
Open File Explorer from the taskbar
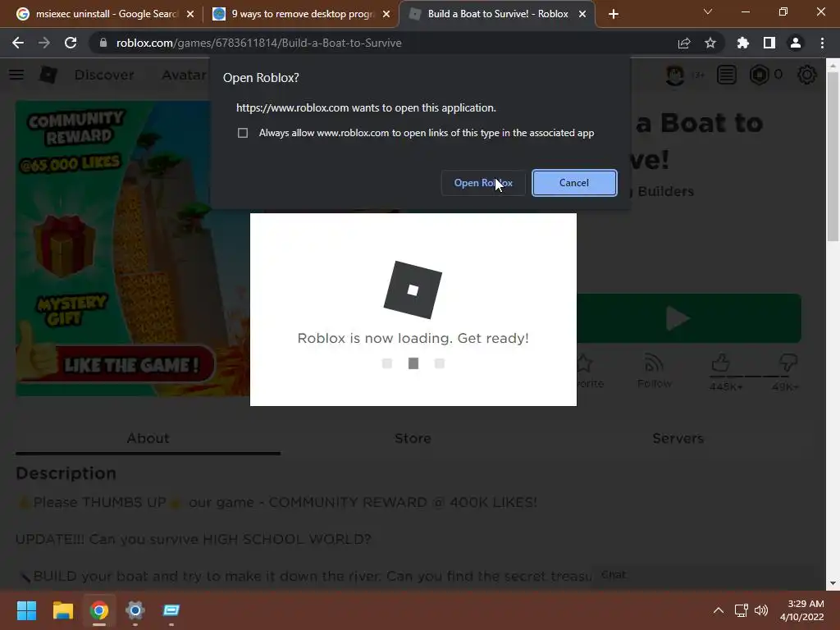tap(62, 610)
